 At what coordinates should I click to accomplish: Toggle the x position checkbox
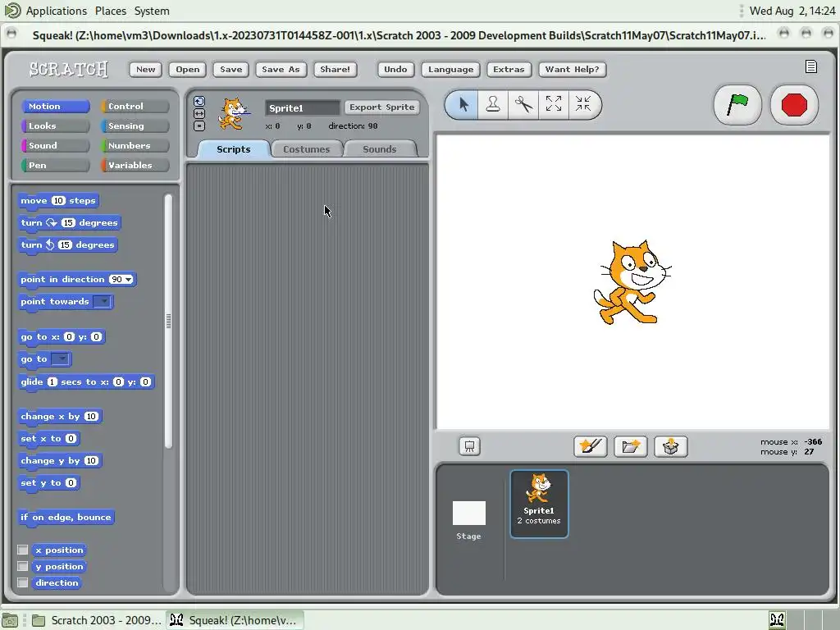(x=22, y=550)
